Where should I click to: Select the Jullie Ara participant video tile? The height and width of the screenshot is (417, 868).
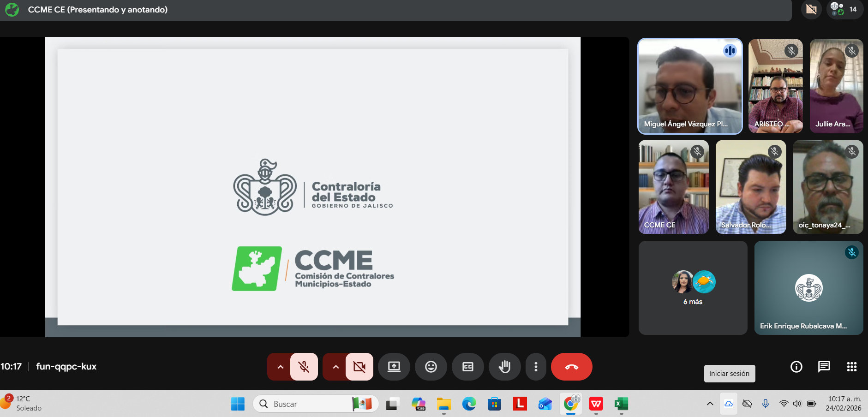837,86
